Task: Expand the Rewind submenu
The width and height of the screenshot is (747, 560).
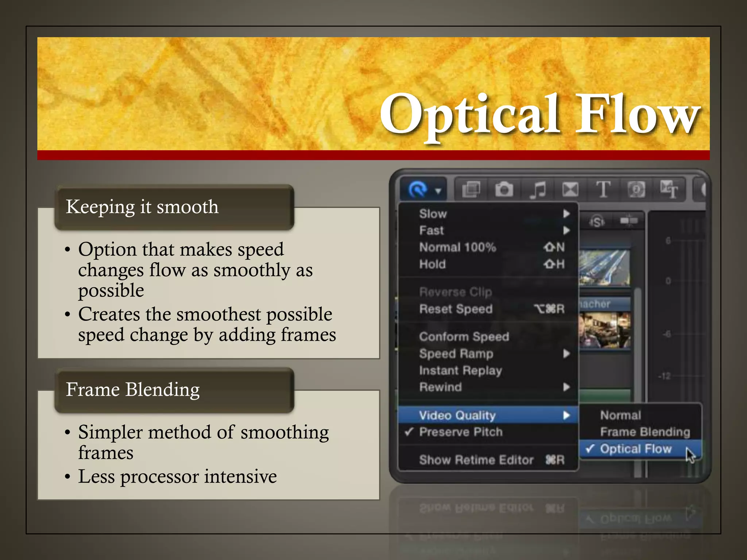Action: (489, 387)
